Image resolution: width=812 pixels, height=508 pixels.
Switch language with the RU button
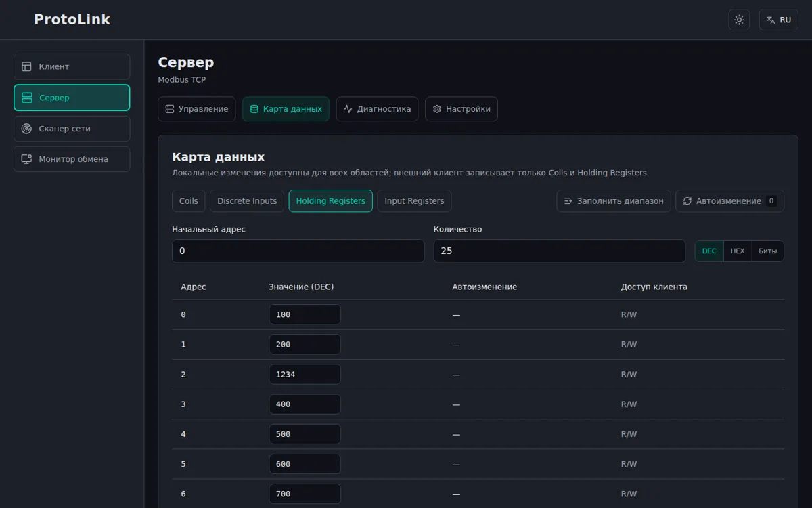[x=779, y=20]
